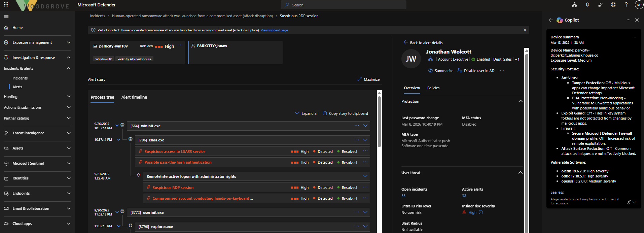
Task: Click the View incident page link
Action: tap(274, 30)
